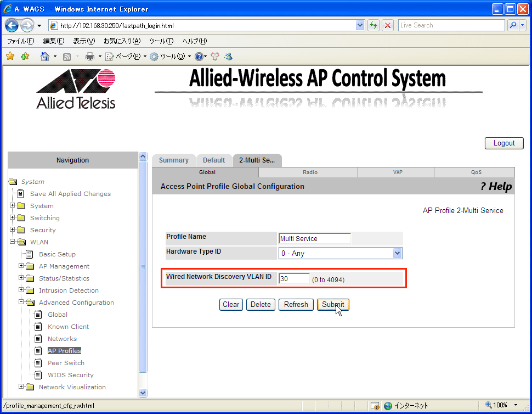This screenshot has width=532, height=414.
Task: Click the Submit button
Action: tap(333, 305)
